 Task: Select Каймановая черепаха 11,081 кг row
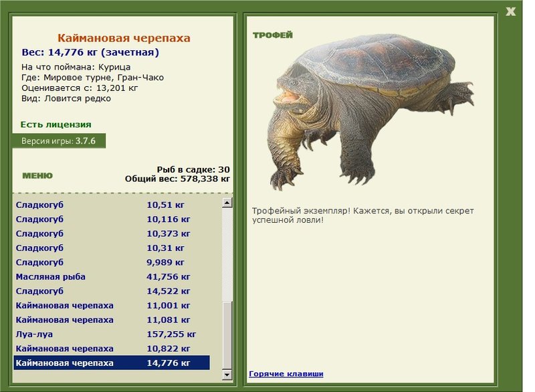pyautogui.click(x=112, y=320)
